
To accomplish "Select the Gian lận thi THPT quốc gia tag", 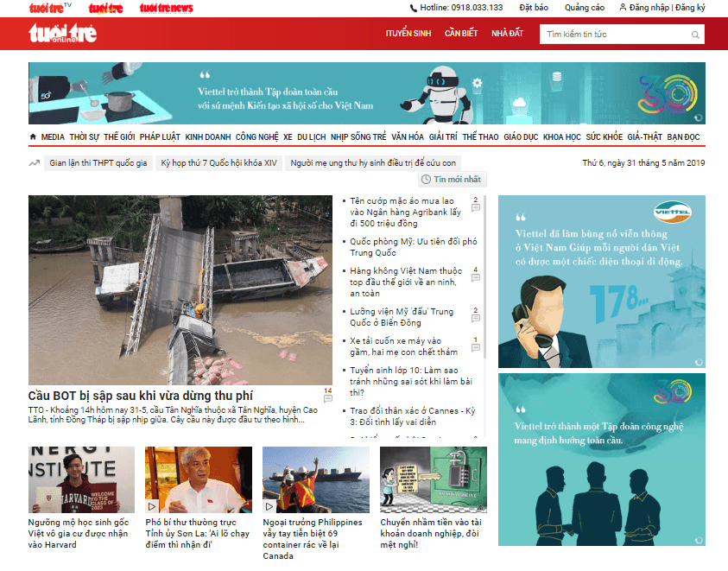I will pyautogui.click(x=98, y=163).
